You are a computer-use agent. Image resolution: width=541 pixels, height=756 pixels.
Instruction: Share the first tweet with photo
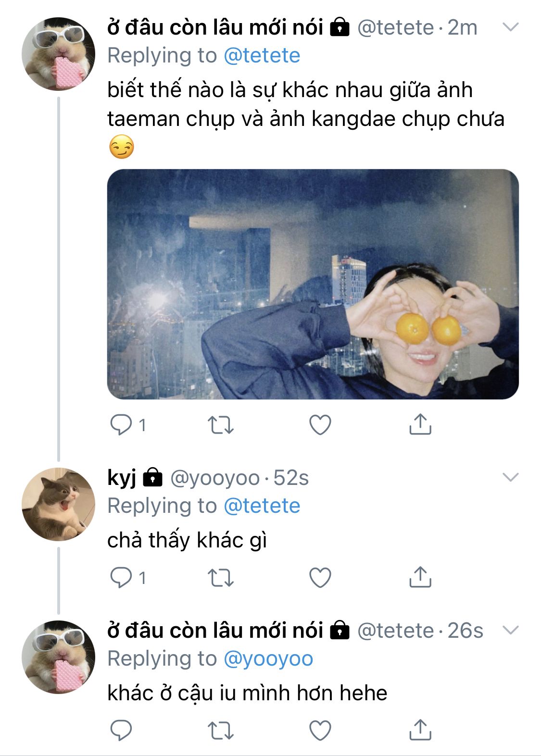pyautogui.click(x=420, y=424)
